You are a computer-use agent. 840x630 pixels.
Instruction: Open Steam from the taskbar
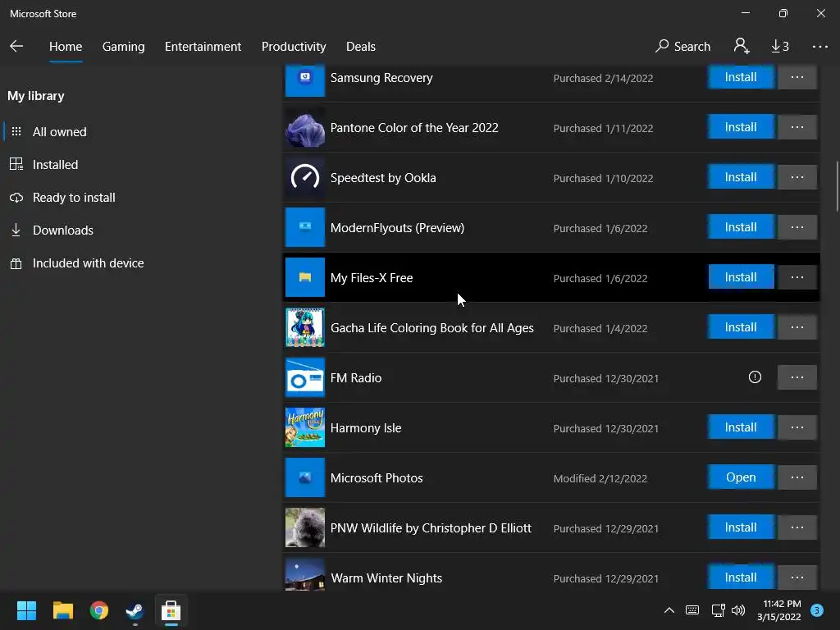coord(135,610)
